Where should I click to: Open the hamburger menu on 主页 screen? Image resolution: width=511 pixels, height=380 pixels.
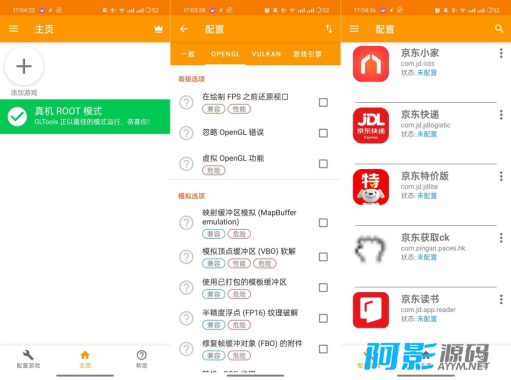coord(13,29)
